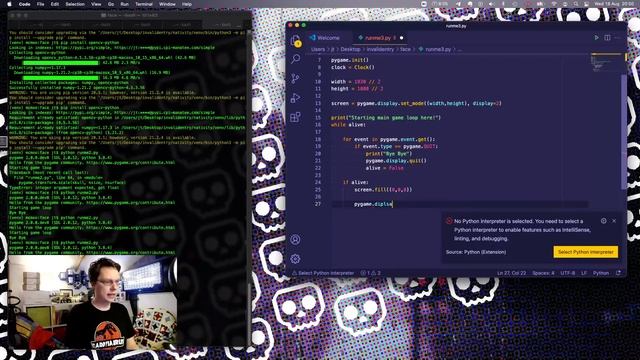Split the editor to the right
The image size is (640, 360).
click(x=607, y=38)
